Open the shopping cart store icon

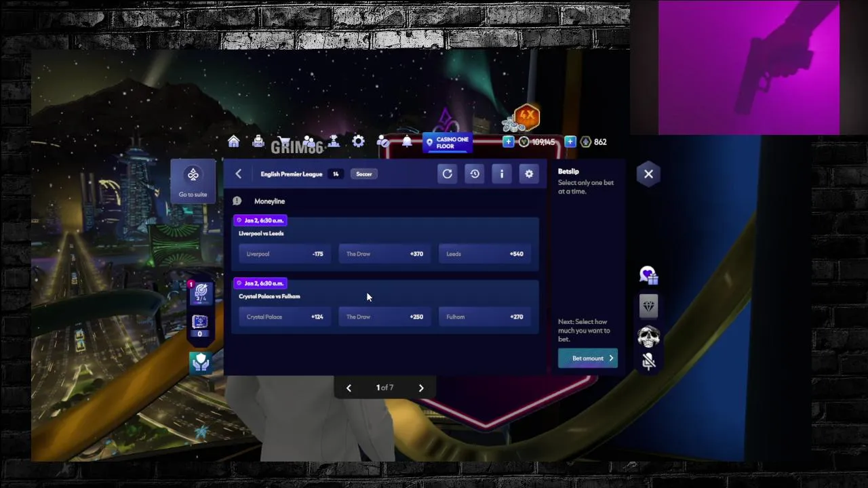283,142
